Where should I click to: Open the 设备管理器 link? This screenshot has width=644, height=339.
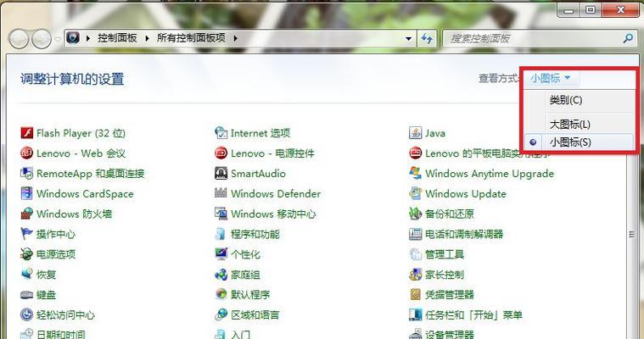pyautogui.click(x=450, y=334)
